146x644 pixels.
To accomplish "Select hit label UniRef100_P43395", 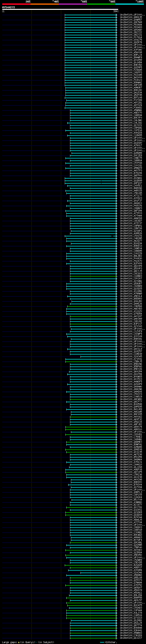I will (x=131, y=75).
